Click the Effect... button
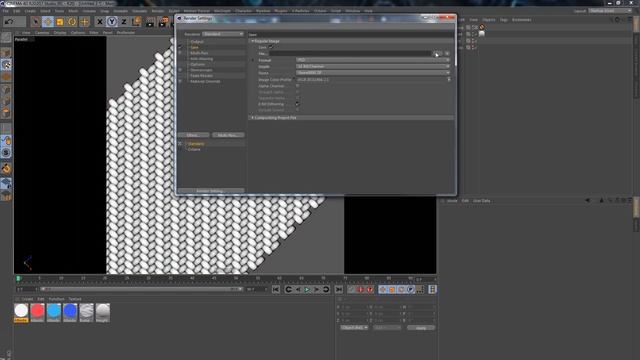 coord(193,135)
